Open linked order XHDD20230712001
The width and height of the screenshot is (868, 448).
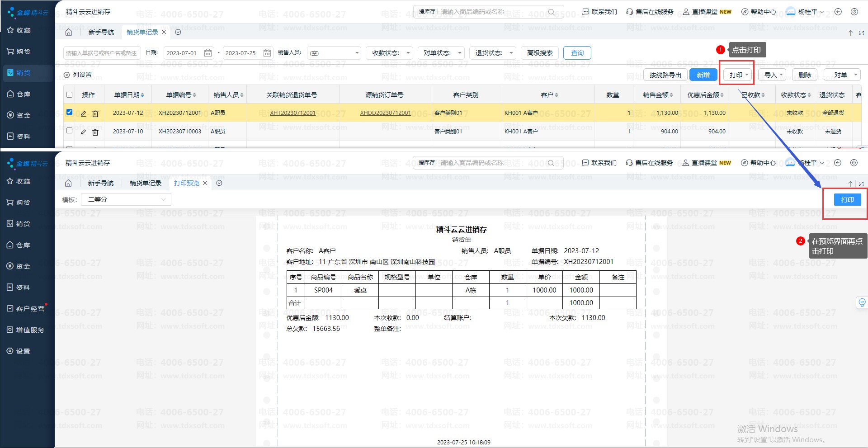point(385,113)
